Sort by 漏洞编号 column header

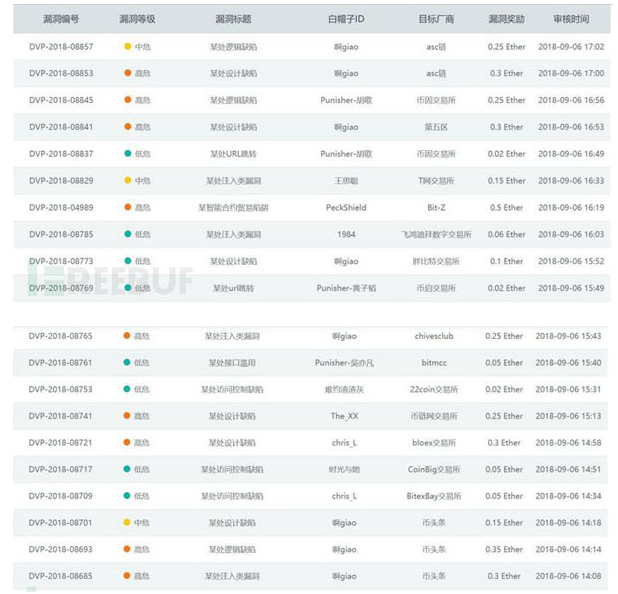(x=61, y=19)
